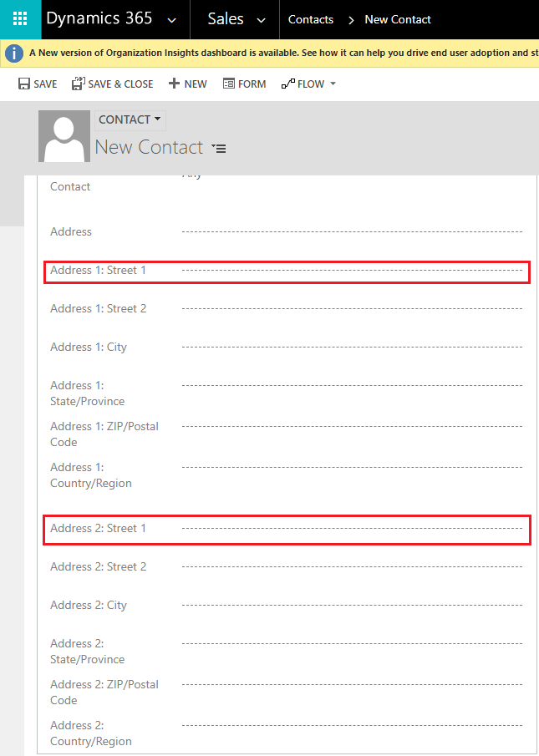Click the Address 1: Street 1 field
539x756 pixels.
pos(352,271)
